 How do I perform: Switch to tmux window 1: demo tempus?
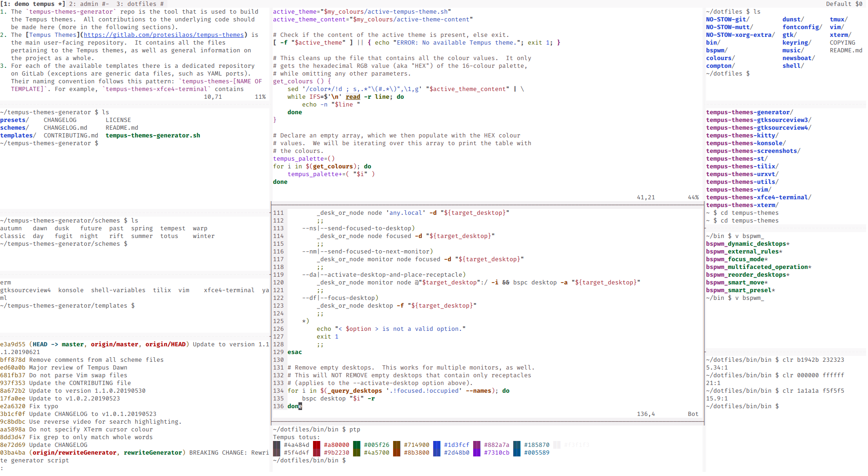[x=33, y=4]
